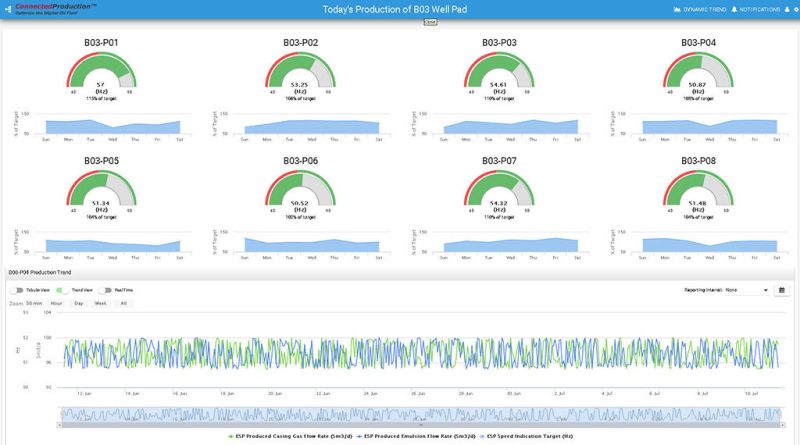This screenshot has width=800, height=445.
Task: Select the B03-P06 gauge
Action: pyautogui.click(x=300, y=189)
